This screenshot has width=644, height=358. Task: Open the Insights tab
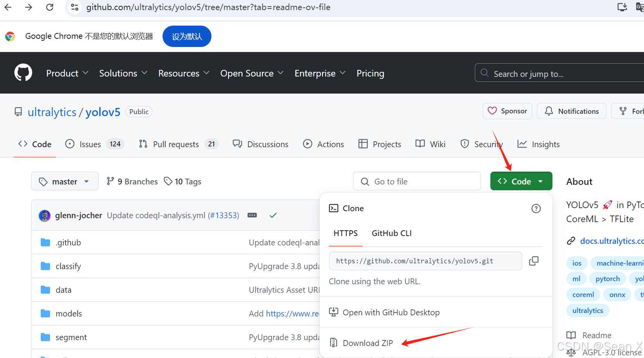point(538,144)
